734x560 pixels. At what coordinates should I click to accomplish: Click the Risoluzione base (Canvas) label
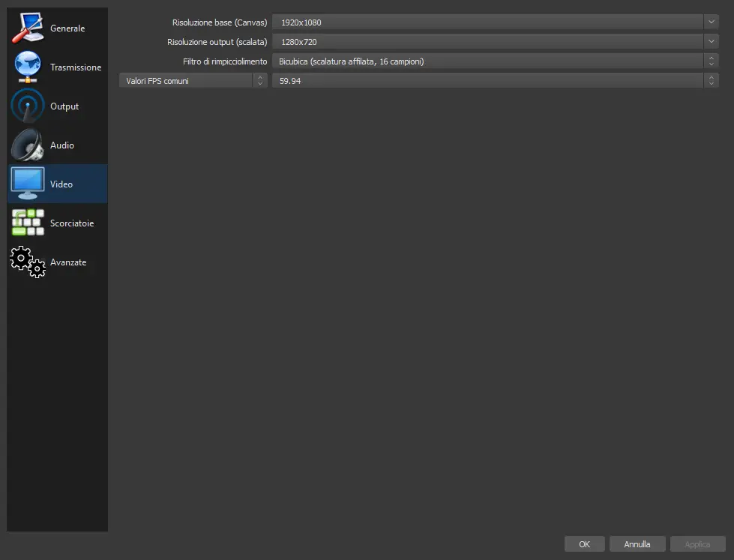point(220,22)
